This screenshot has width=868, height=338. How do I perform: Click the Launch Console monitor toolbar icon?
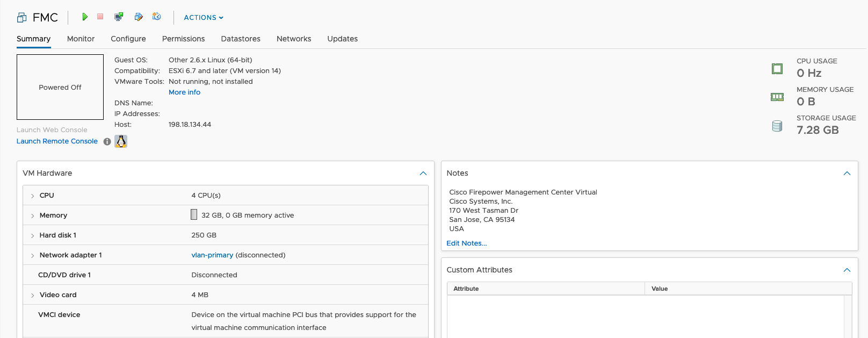point(119,17)
